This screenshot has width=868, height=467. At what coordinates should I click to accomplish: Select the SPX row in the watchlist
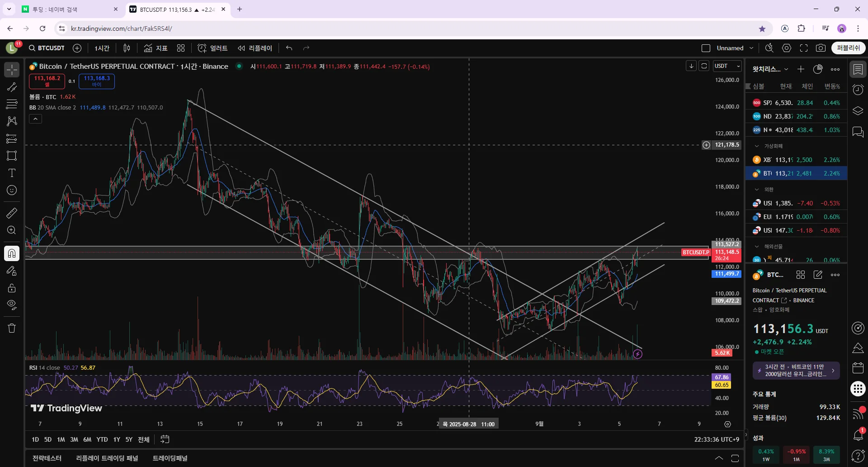pyautogui.click(x=796, y=103)
